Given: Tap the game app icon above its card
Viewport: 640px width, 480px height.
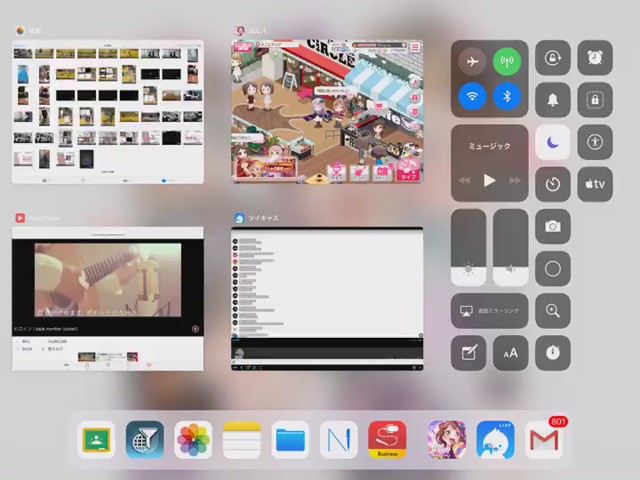Looking at the screenshot, I should click(x=240, y=31).
